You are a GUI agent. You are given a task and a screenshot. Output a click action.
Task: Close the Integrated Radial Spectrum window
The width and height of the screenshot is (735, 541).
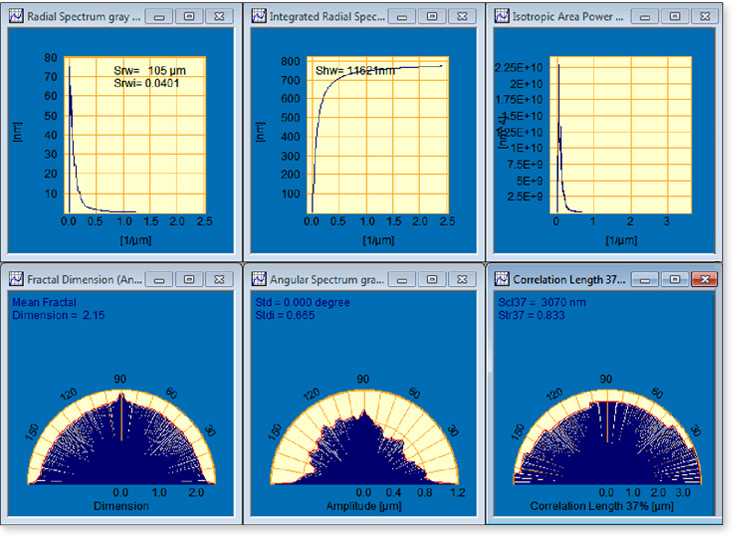(x=462, y=16)
